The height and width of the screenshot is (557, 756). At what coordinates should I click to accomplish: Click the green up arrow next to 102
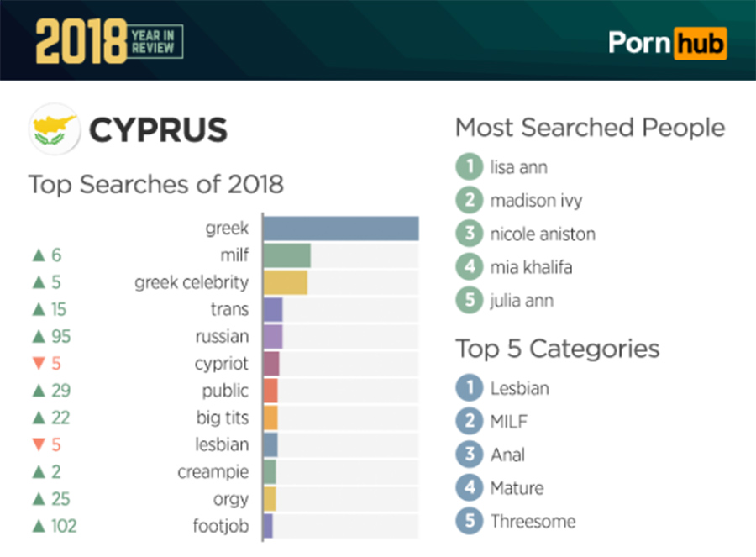click(39, 526)
